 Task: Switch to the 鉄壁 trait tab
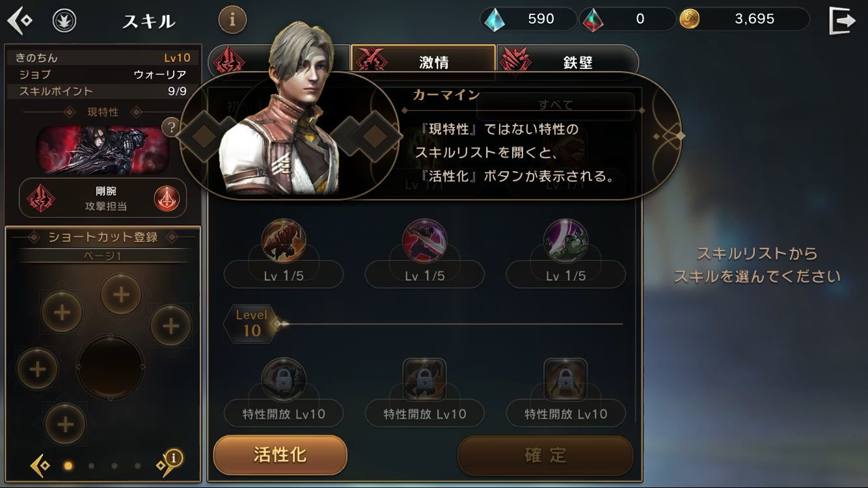[x=567, y=62]
